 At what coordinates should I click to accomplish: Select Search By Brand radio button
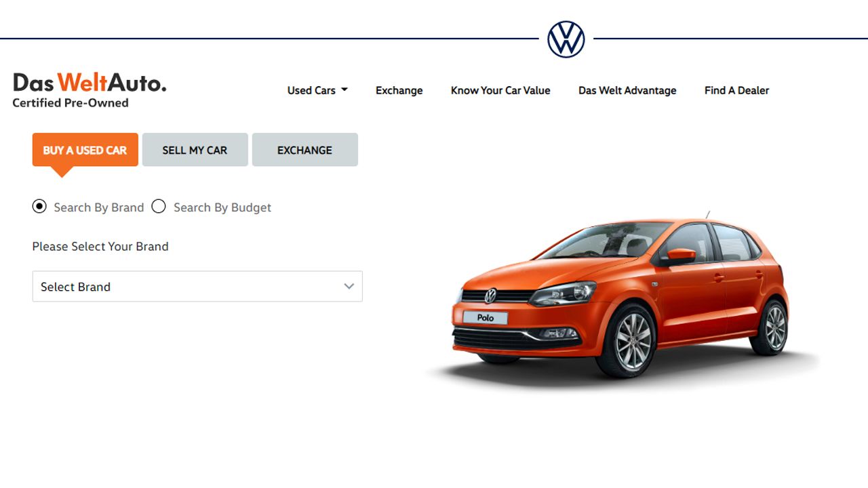pos(39,207)
